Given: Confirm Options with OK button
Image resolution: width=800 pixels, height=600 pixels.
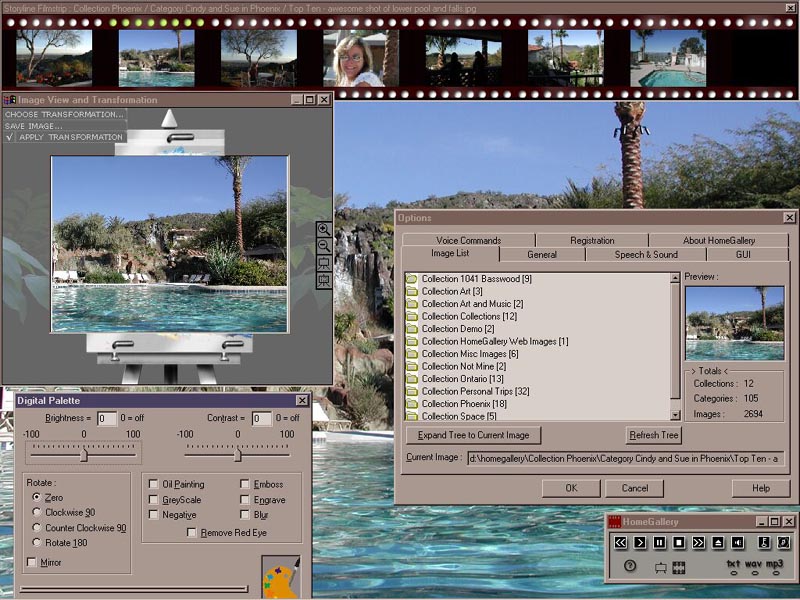Looking at the screenshot, I should pos(571,488).
